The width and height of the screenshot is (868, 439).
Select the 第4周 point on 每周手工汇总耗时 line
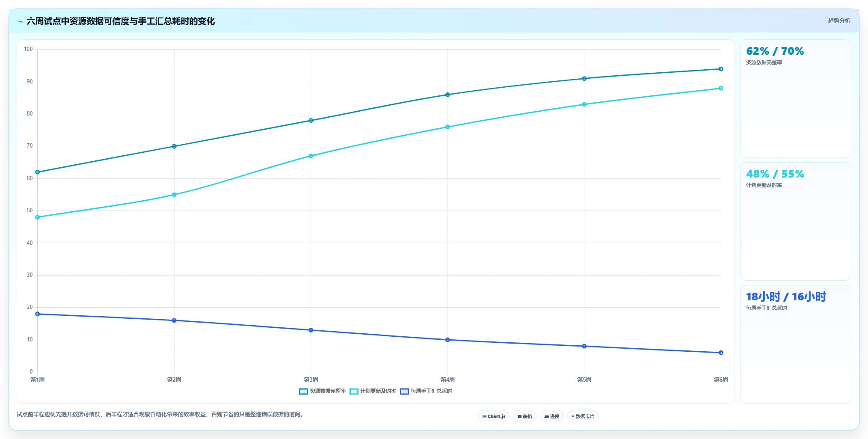447,340
